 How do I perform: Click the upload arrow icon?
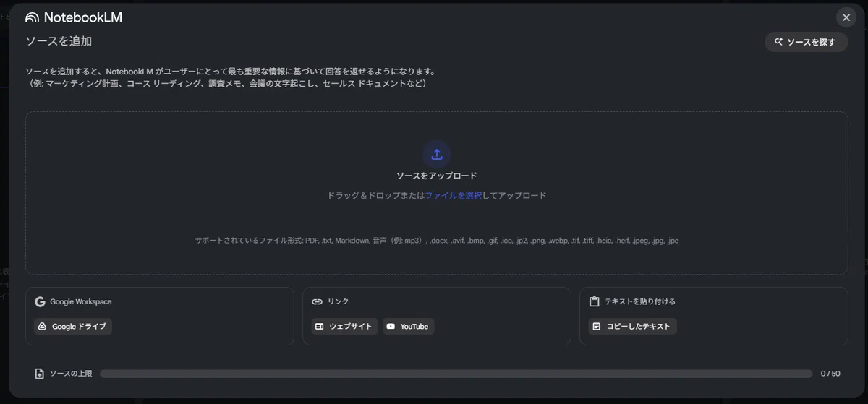tap(436, 154)
